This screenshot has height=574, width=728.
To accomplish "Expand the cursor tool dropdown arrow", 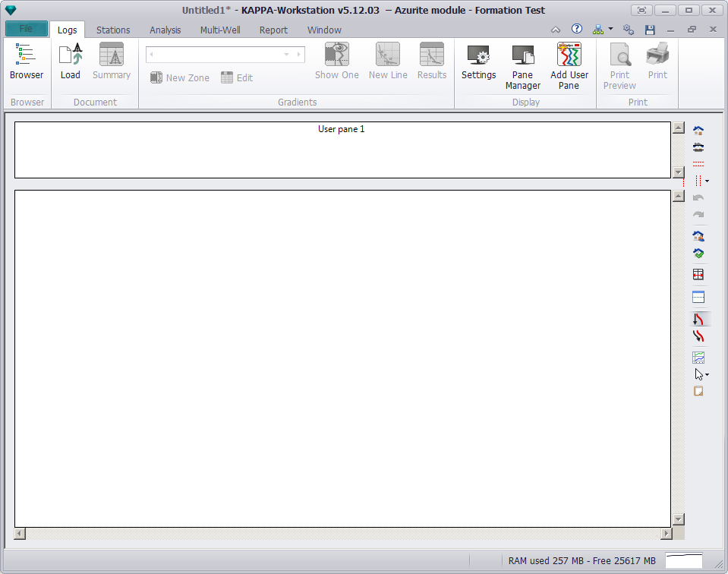I will coord(707,374).
